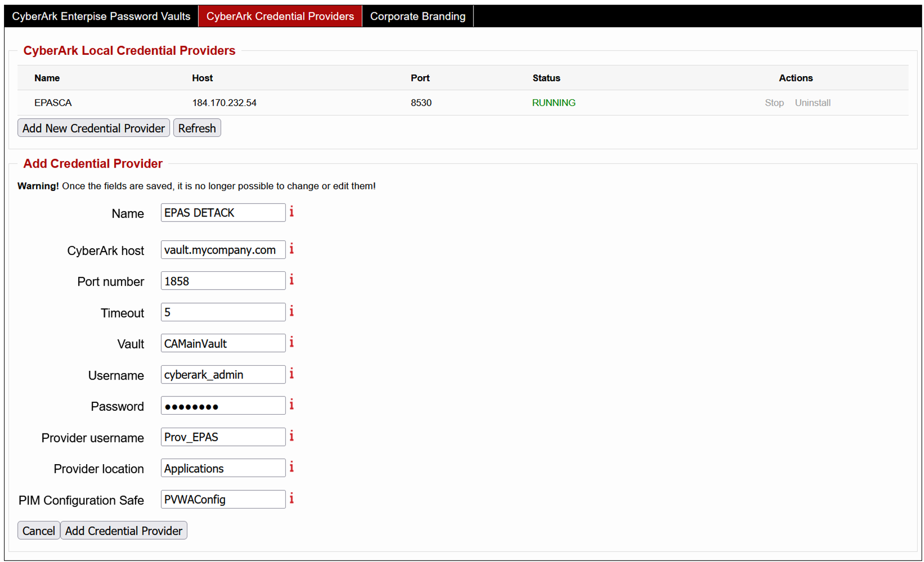Click the info icon beside Username
The width and height of the screenshot is (924, 562).
click(x=291, y=374)
